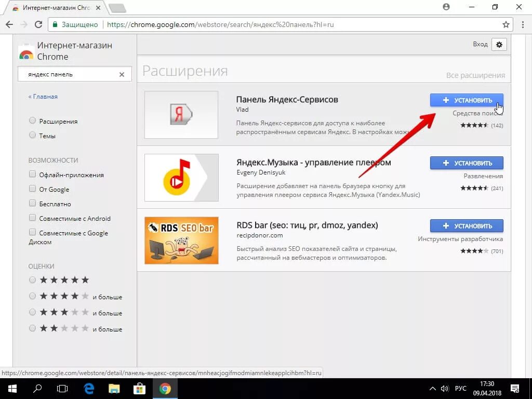Viewport: 532px width, 399px height.
Task: Open RDS bar extension title
Action: [x=307, y=225]
